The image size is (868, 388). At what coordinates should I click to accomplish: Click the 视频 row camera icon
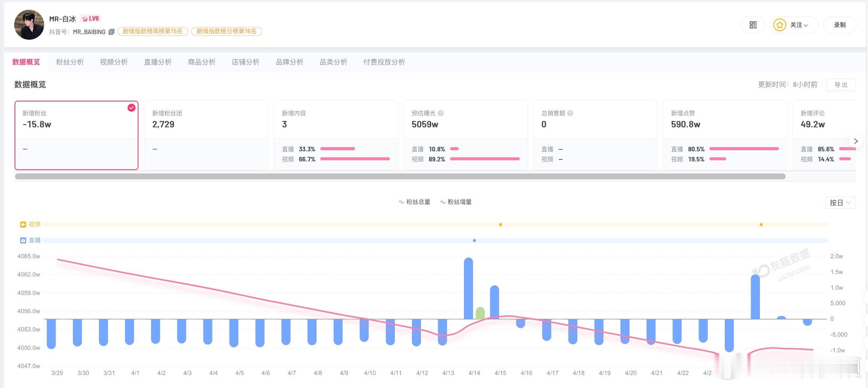tap(23, 224)
